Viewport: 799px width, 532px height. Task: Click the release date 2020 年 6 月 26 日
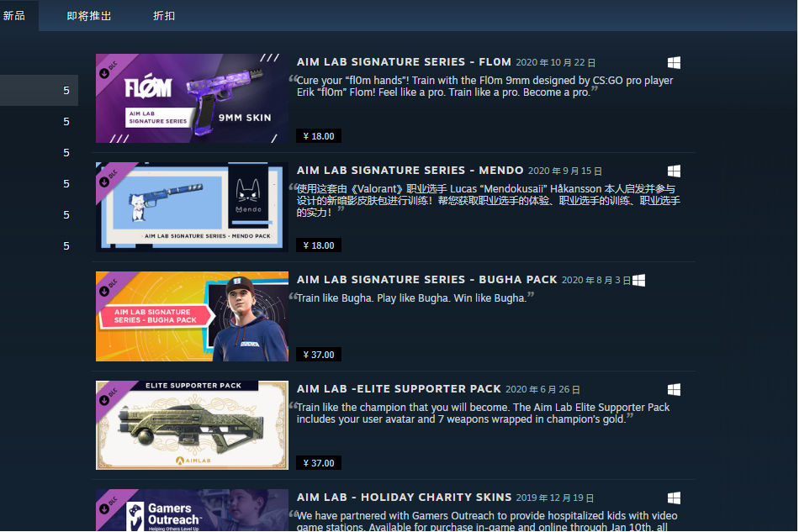(542, 389)
